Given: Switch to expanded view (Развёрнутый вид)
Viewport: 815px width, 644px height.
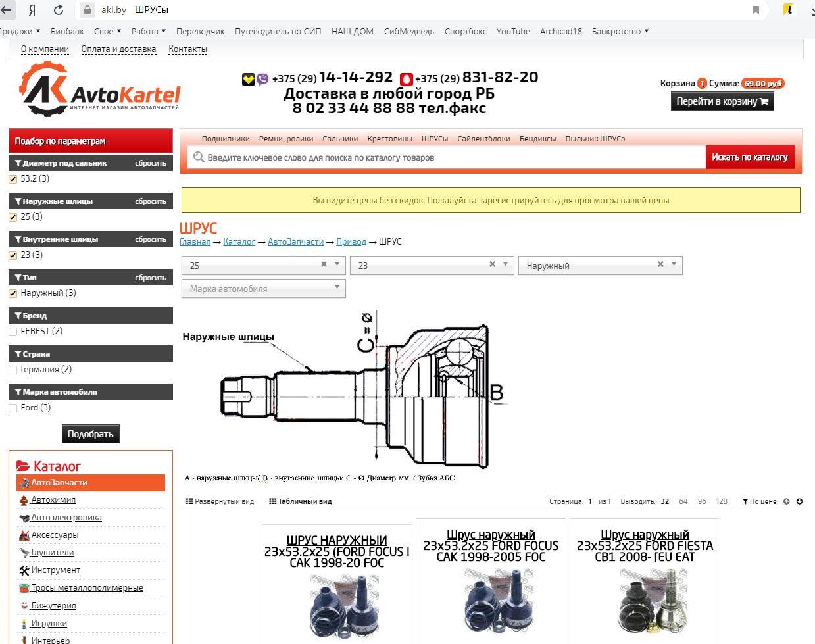Looking at the screenshot, I should [x=220, y=501].
